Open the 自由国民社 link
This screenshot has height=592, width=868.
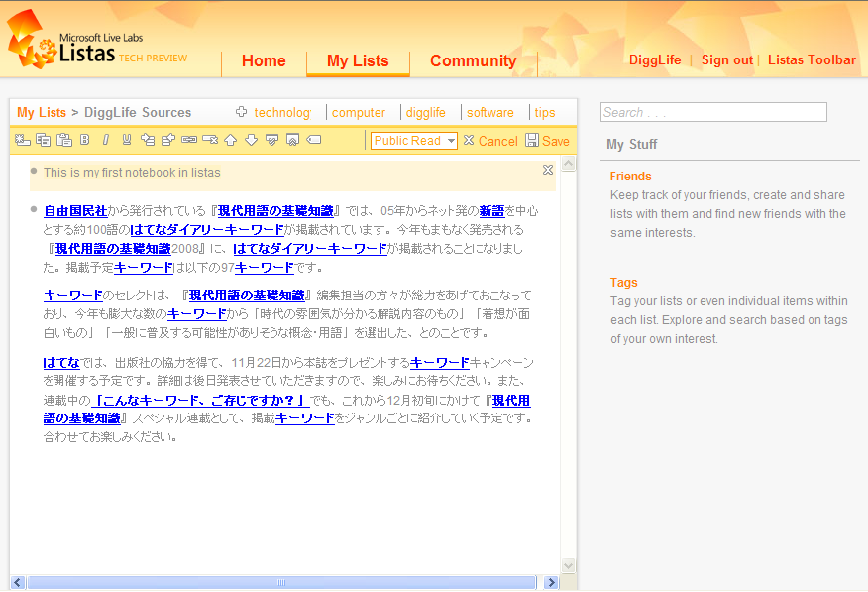pos(75,211)
